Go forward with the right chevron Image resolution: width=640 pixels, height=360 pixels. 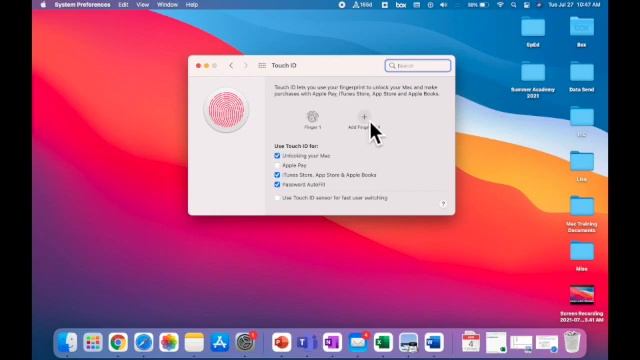[245, 66]
